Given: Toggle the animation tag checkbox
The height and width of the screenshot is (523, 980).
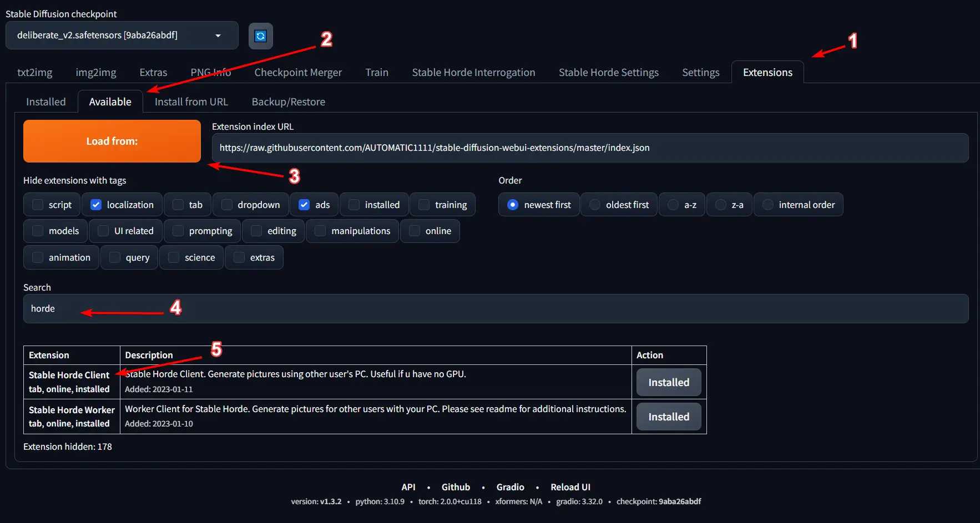Looking at the screenshot, I should click(38, 257).
